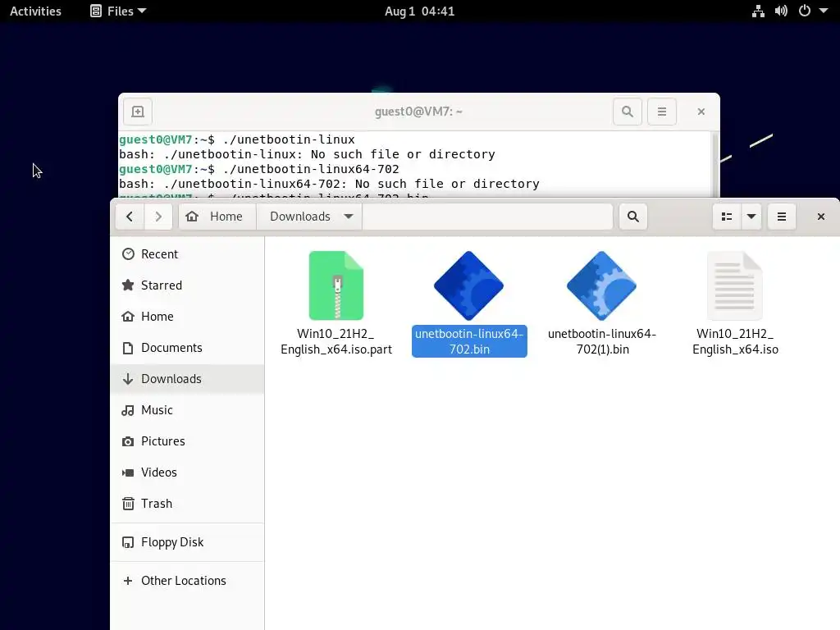
Task: Select the Win10_21H2_English_x64.iso document icon
Action: point(734,285)
